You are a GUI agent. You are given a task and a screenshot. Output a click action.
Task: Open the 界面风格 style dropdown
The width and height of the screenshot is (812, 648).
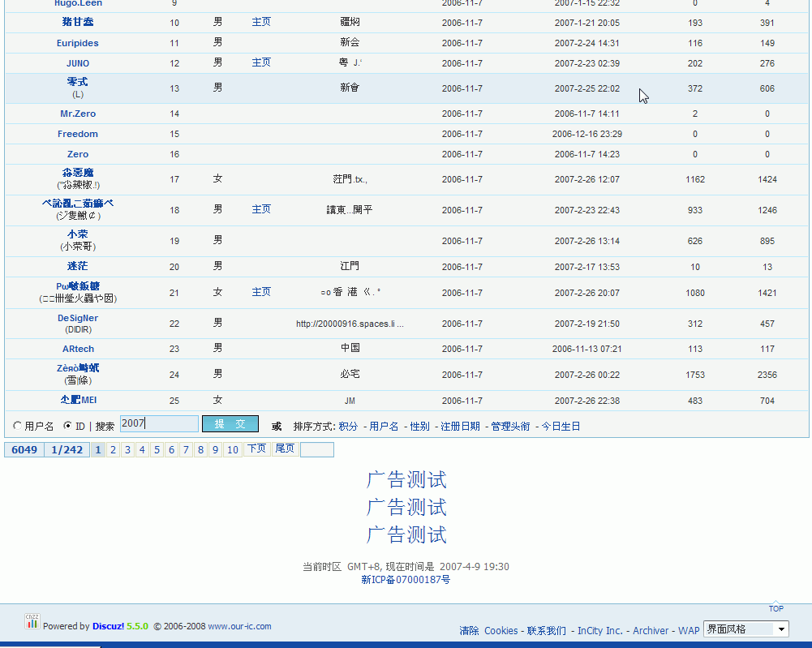coord(745,629)
